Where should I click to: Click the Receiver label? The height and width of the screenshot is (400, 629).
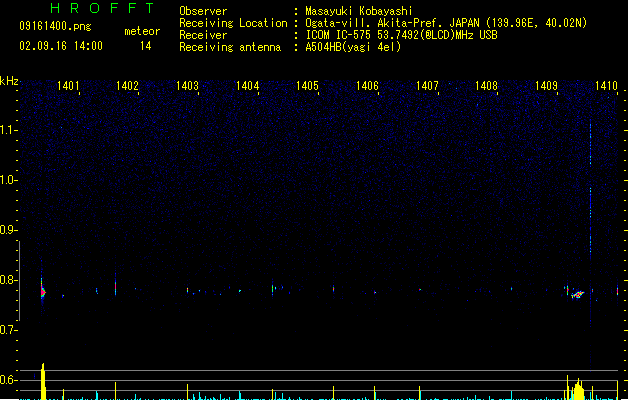click(203, 35)
